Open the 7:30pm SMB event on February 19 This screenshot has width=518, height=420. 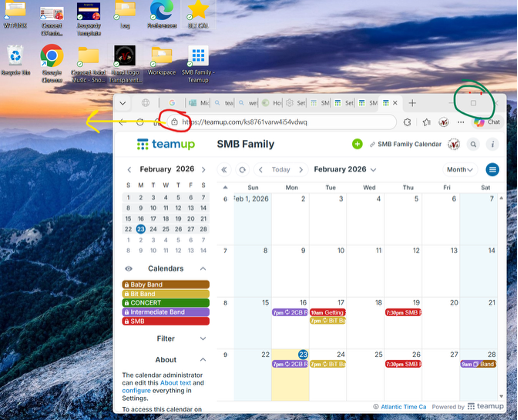403,312
